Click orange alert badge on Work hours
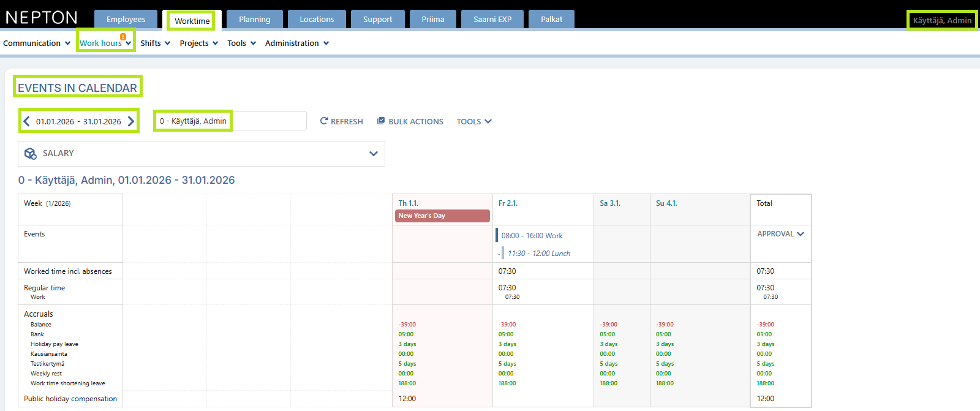Image resolution: width=980 pixels, height=411 pixels. [123, 37]
